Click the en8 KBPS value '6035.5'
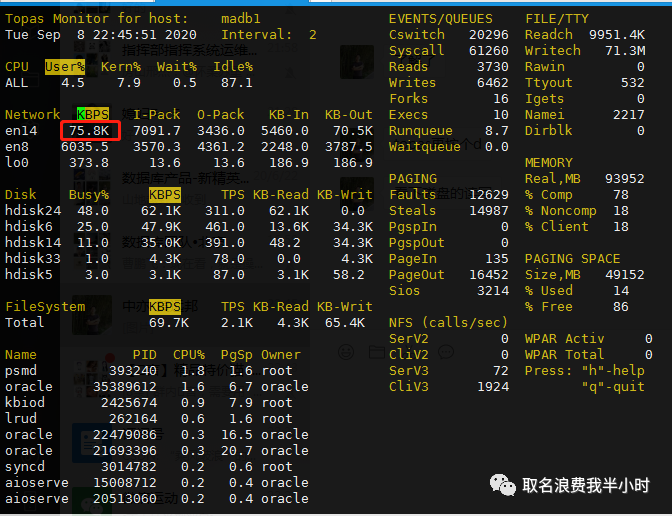 [x=85, y=147]
